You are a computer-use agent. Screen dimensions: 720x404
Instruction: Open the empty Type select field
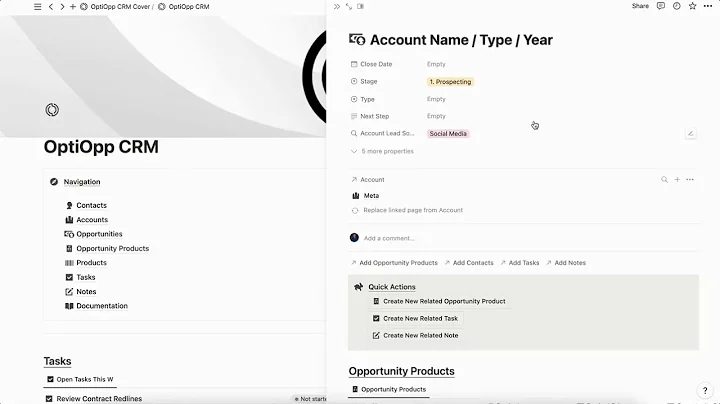[x=436, y=99]
